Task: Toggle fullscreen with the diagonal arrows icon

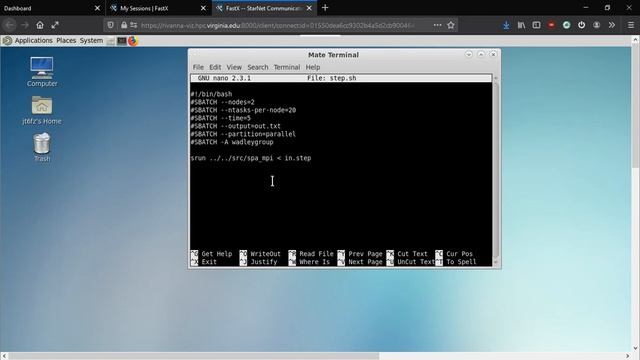Action: click(x=55, y=25)
